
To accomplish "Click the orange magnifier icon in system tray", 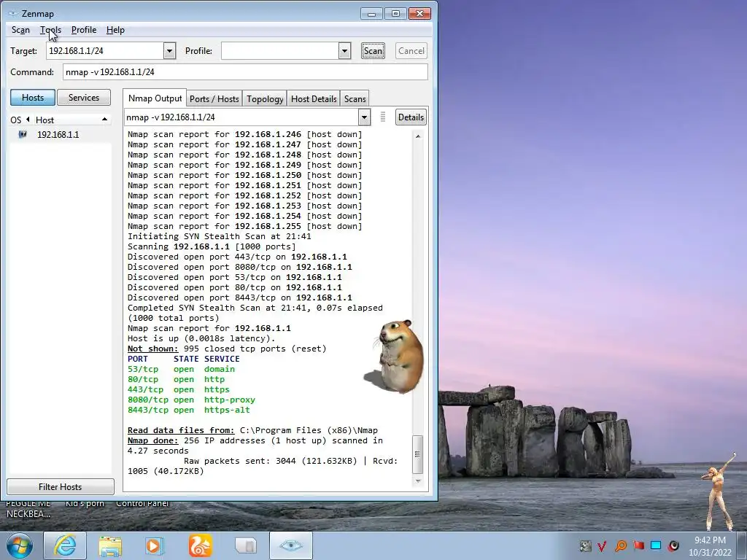I will pos(621,545).
